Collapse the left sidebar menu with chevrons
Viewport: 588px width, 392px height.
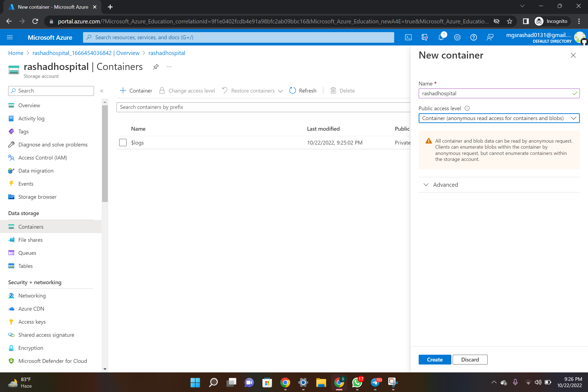102,91
